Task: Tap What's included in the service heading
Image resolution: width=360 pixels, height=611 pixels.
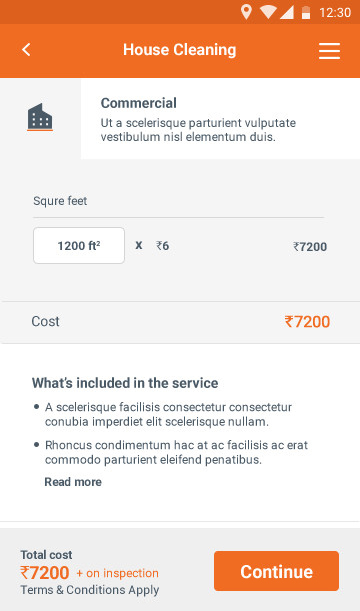Action: (125, 383)
